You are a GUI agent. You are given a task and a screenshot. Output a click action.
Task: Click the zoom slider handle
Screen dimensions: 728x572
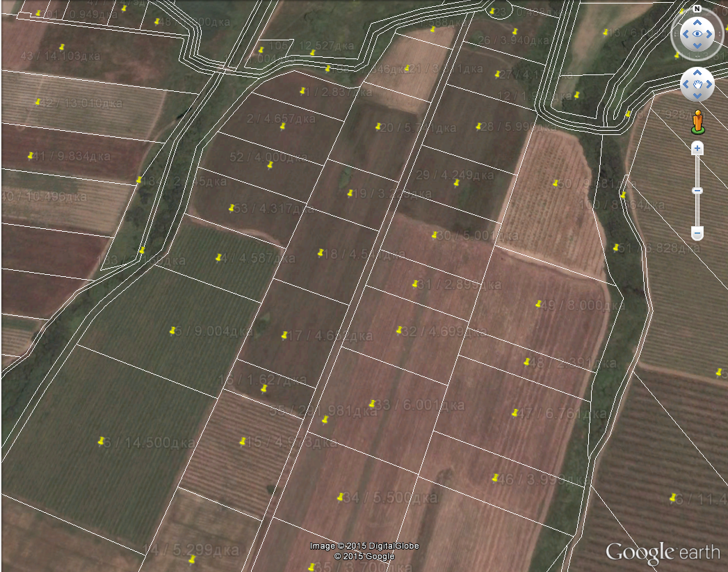pos(697,191)
